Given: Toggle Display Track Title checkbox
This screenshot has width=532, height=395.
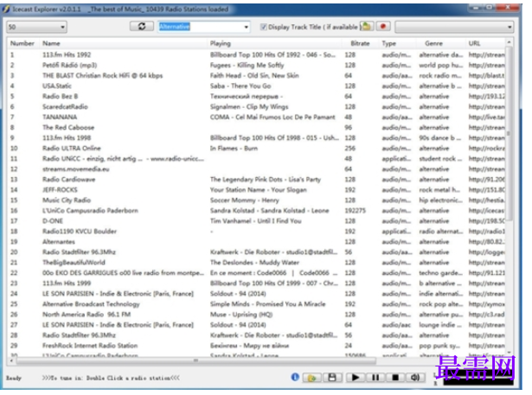Looking at the screenshot, I should (263, 27).
